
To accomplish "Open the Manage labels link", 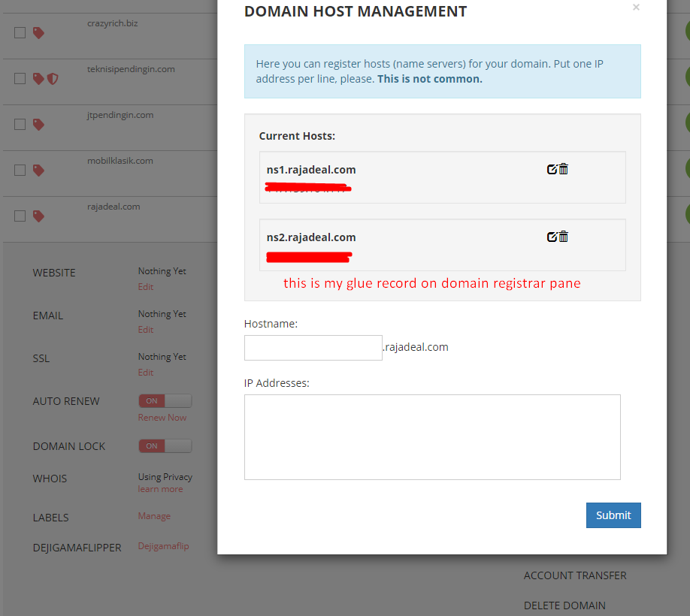I will point(154,516).
